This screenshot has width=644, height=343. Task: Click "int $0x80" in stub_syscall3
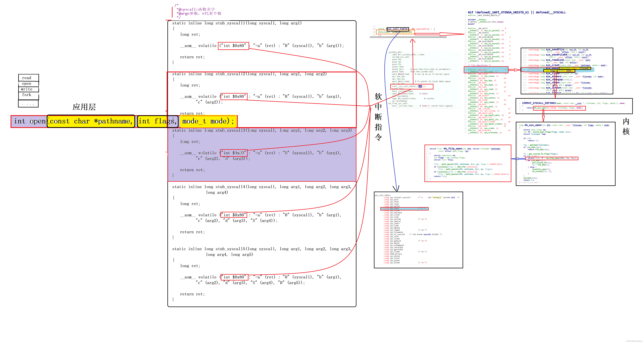(234, 153)
